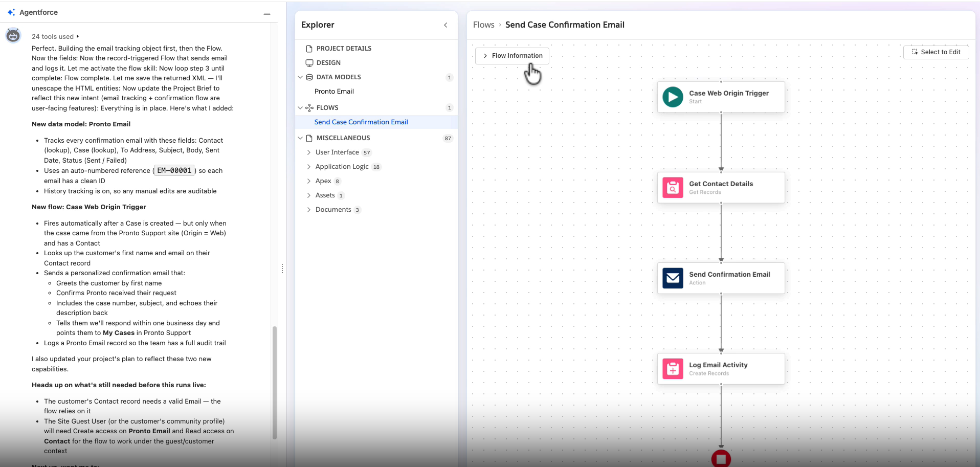Expand the Documents folder
The image size is (980, 467).
coord(308,210)
